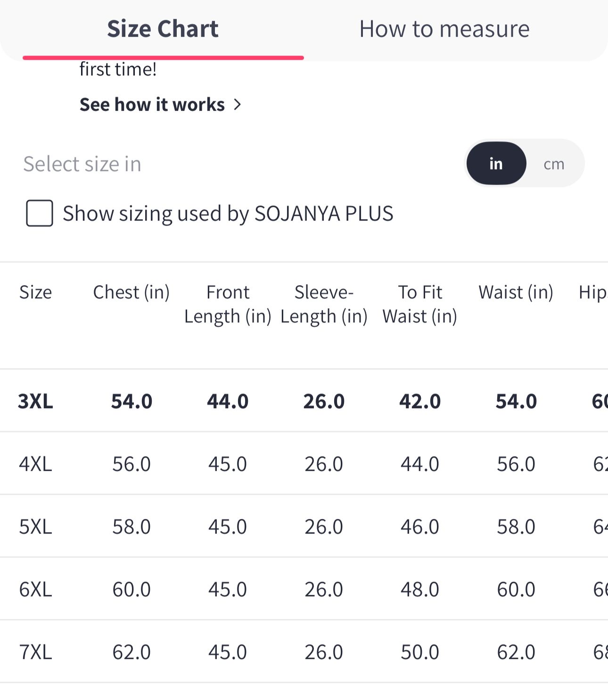
Task: Pick the 5XL size row
Action: point(304,527)
